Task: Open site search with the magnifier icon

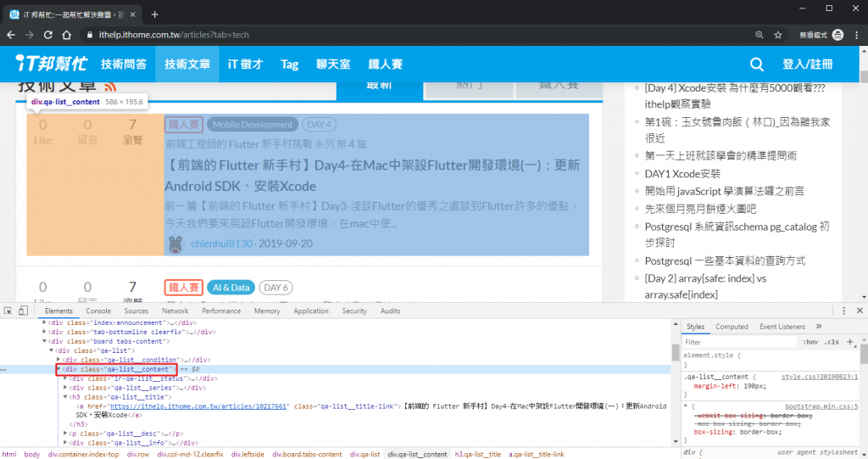Action: 757,64
